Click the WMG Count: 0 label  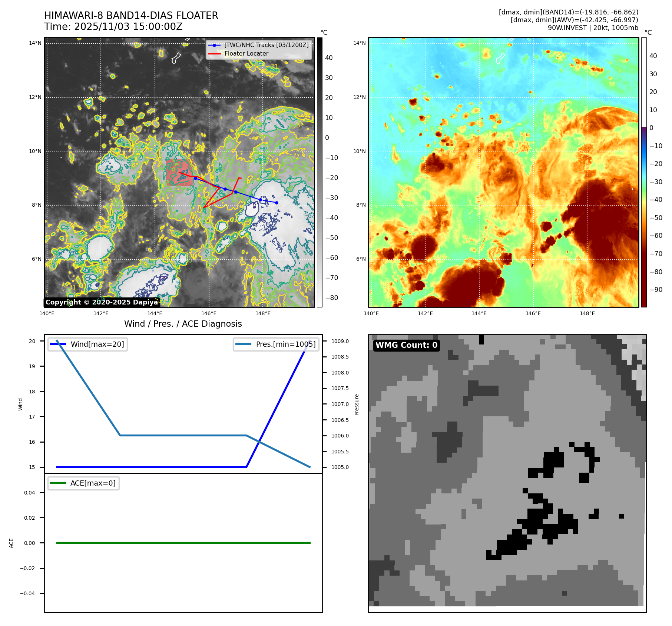click(x=406, y=345)
